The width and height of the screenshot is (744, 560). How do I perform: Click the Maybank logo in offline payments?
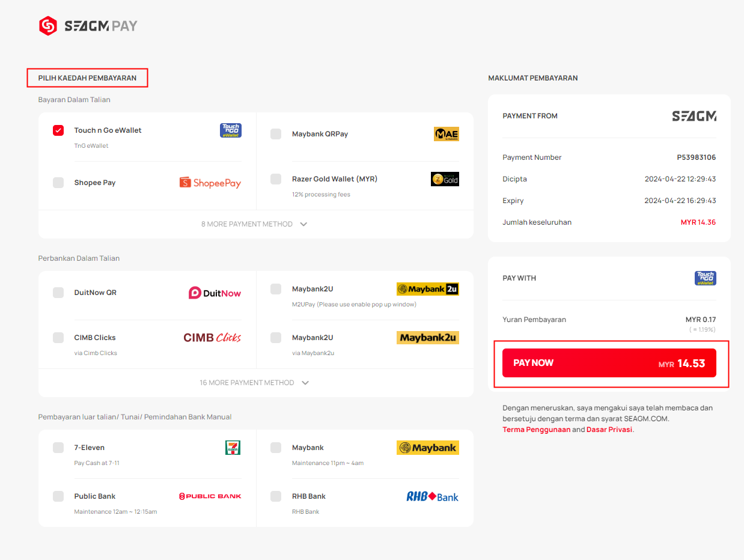click(428, 448)
